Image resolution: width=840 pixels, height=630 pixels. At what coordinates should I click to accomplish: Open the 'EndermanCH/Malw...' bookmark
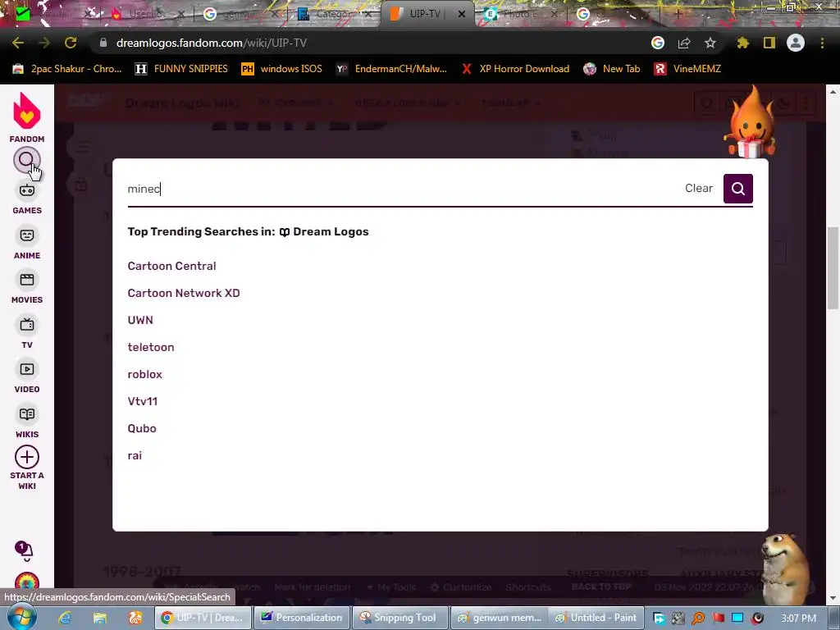tap(391, 69)
